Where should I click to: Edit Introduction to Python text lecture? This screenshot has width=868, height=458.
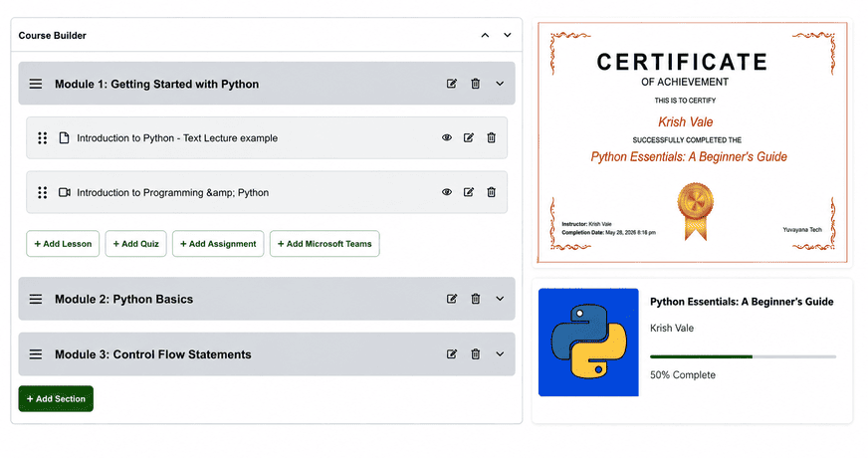click(468, 138)
